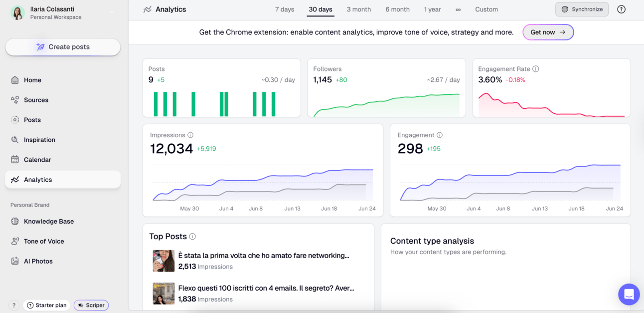This screenshot has height=313, width=644.
Task: Click the '1,838 Impressions' text
Action: [x=205, y=299]
